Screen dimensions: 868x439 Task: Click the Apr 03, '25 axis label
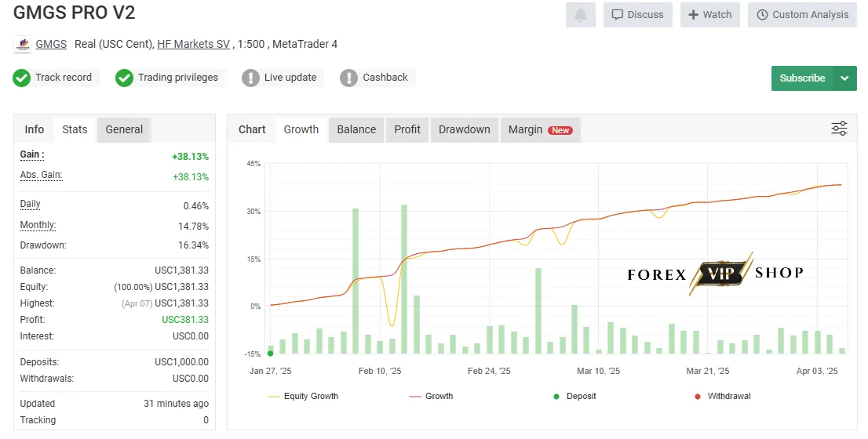tap(817, 371)
